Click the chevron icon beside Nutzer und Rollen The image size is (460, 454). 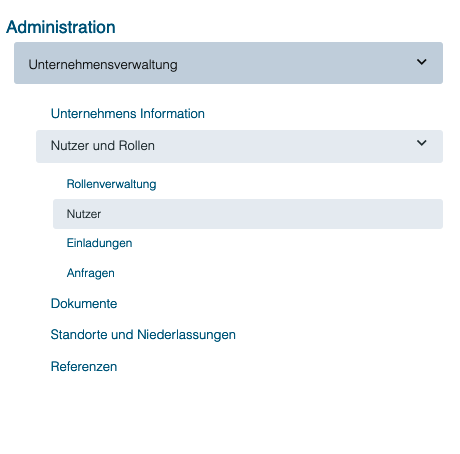pos(421,143)
